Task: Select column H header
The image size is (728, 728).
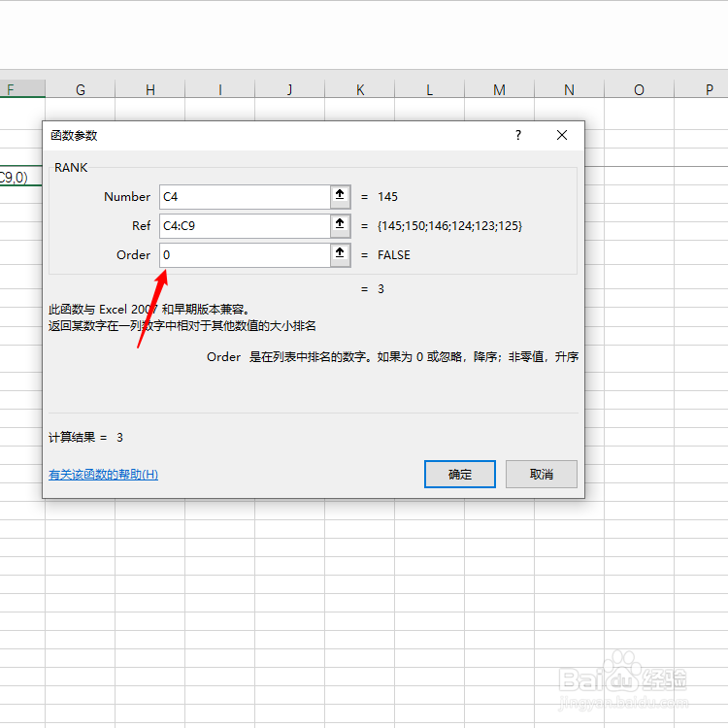Action: [x=149, y=89]
